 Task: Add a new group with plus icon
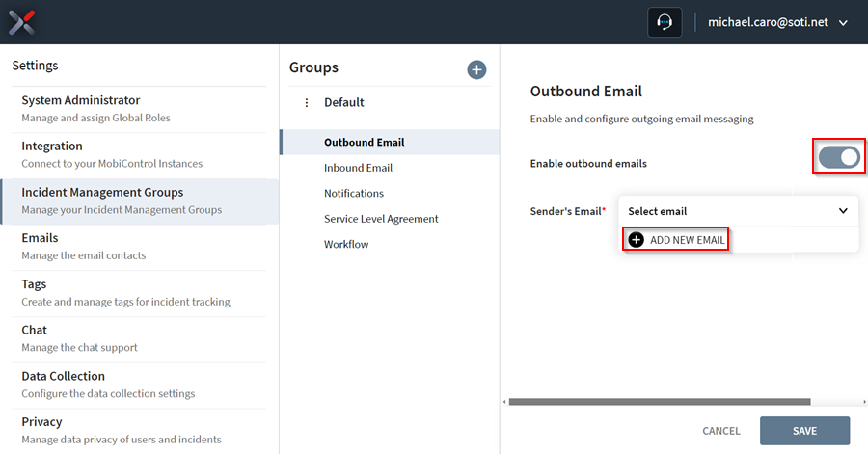(x=476, y=69)
